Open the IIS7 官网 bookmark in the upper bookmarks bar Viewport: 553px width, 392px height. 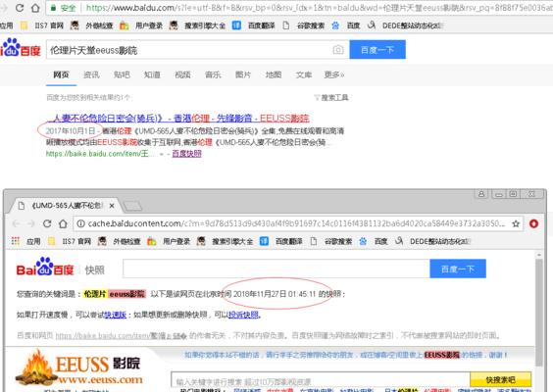(x=43, y=25)
